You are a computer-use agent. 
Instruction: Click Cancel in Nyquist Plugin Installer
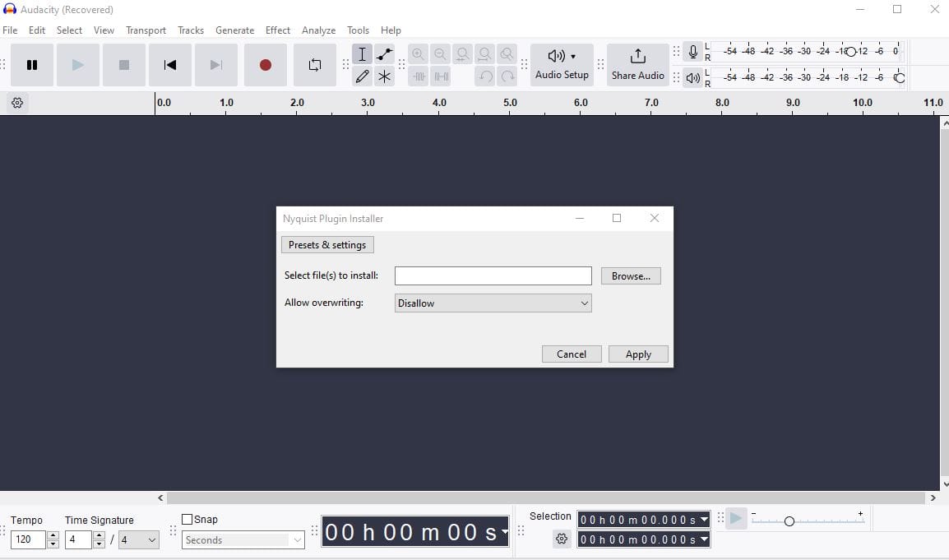[572, 354]
